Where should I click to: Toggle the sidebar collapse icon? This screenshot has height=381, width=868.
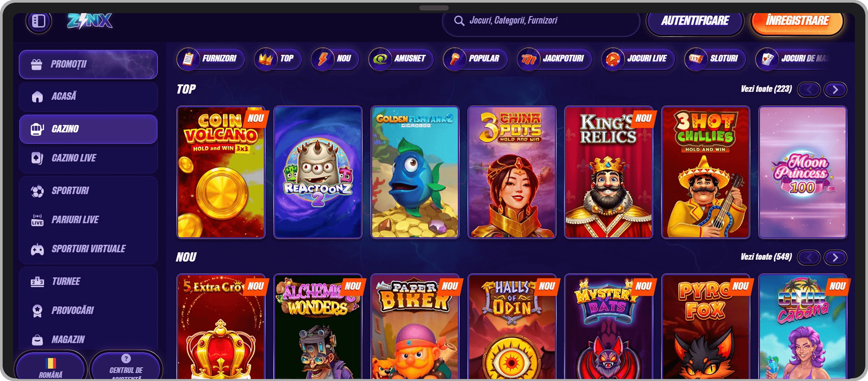[39, 21]
